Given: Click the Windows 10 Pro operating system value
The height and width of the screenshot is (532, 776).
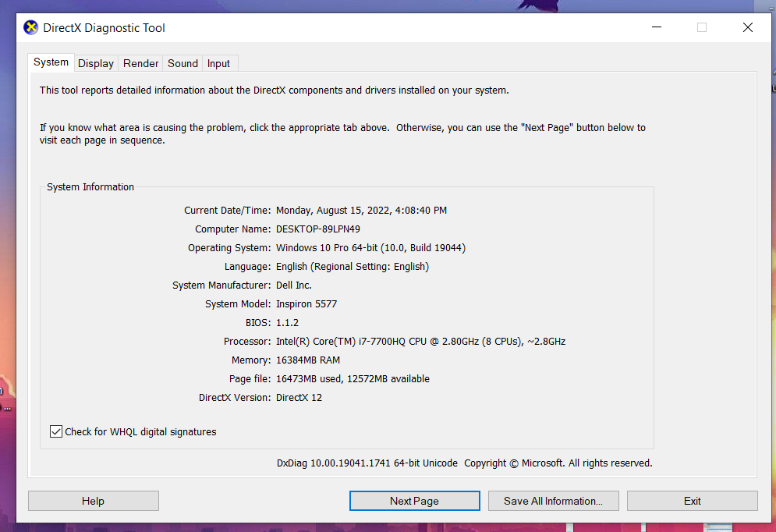Looking at the screenshot, I should coord(370,248).
